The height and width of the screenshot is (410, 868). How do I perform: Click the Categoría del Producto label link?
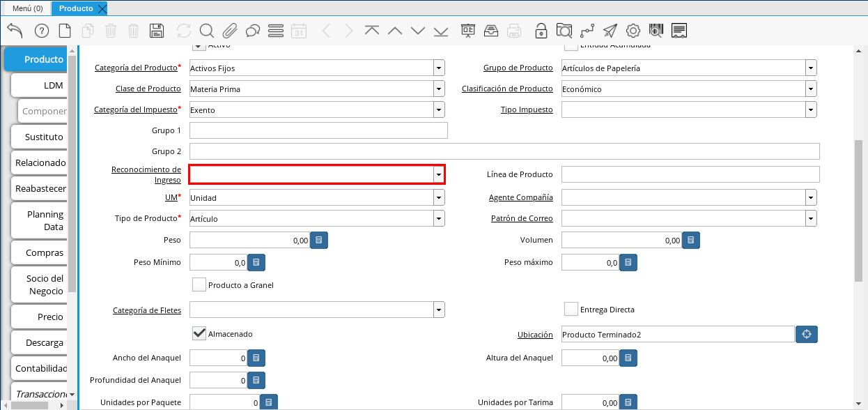pyautogui.click(x=136, y=68)
